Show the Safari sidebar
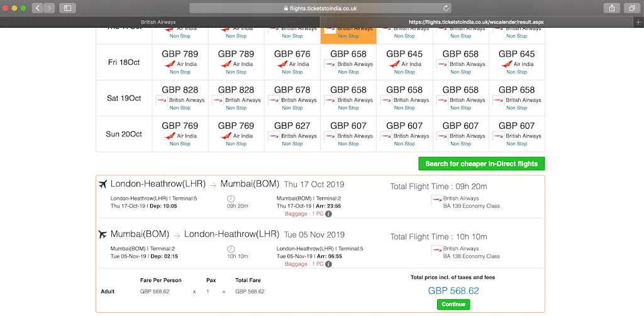Image resolution: width=644 pixels, height=316 pixels. click(x=68, y=8)
